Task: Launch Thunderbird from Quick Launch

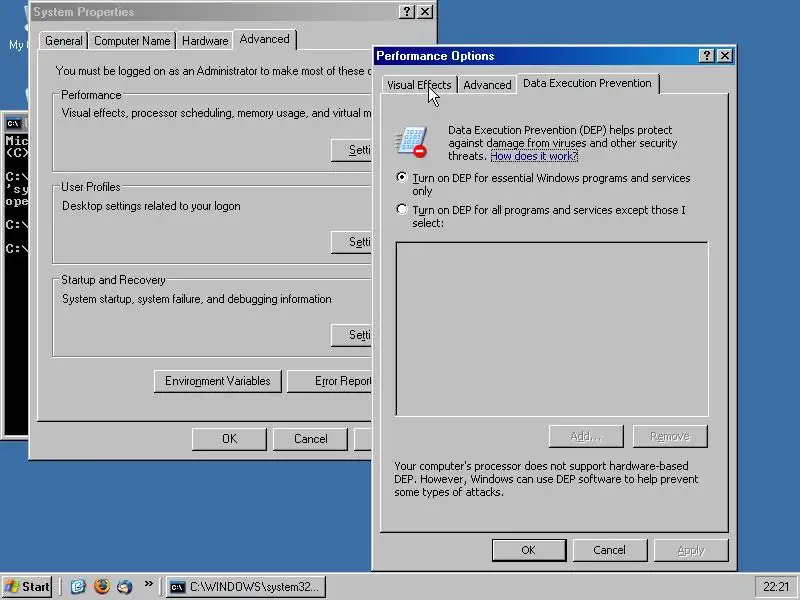Action: [124, 586]
